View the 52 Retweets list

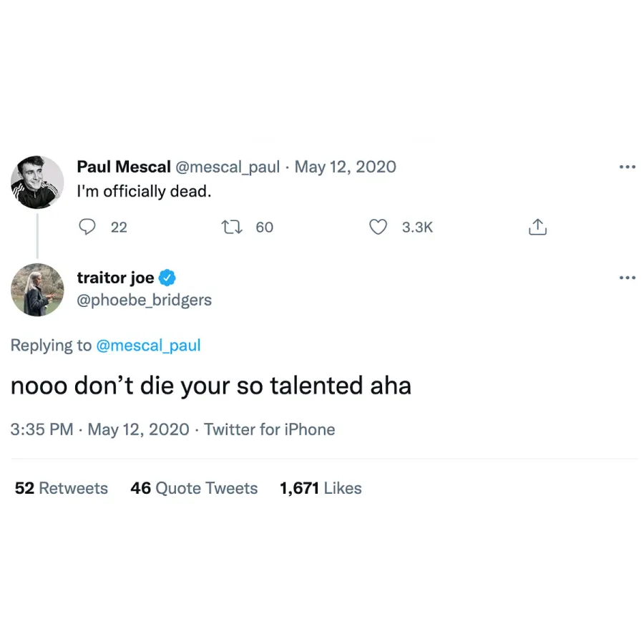click(61, 488)
